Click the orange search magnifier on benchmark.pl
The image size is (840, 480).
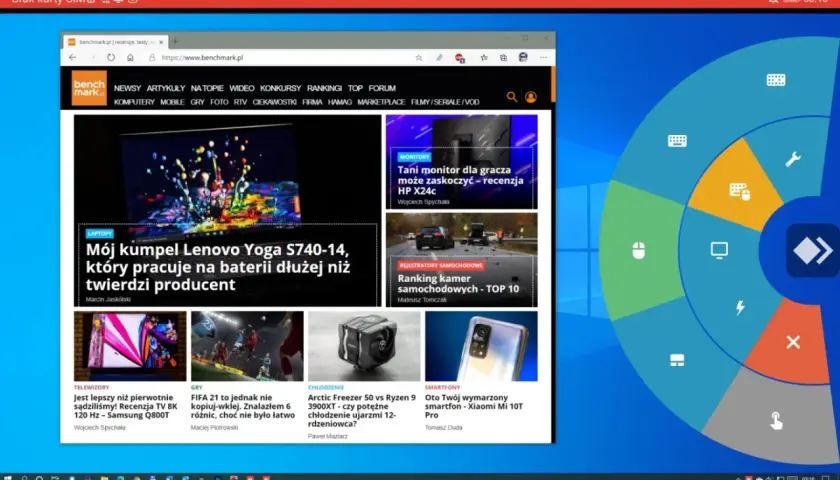pyautogui.click(x=512, y=96)
